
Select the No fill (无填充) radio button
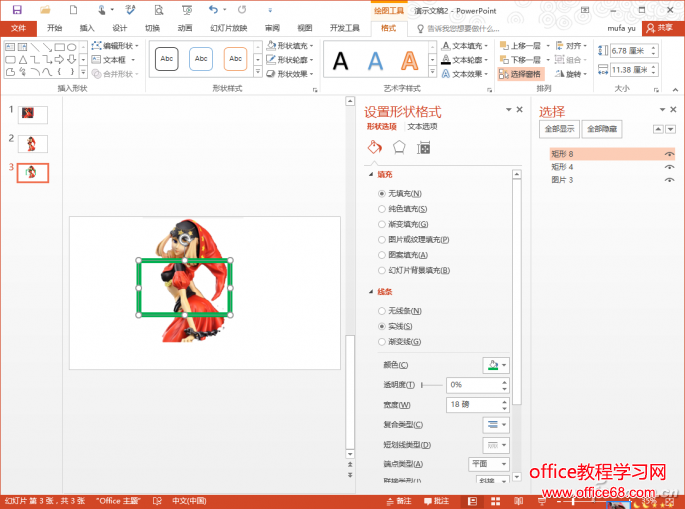(381, 194)
